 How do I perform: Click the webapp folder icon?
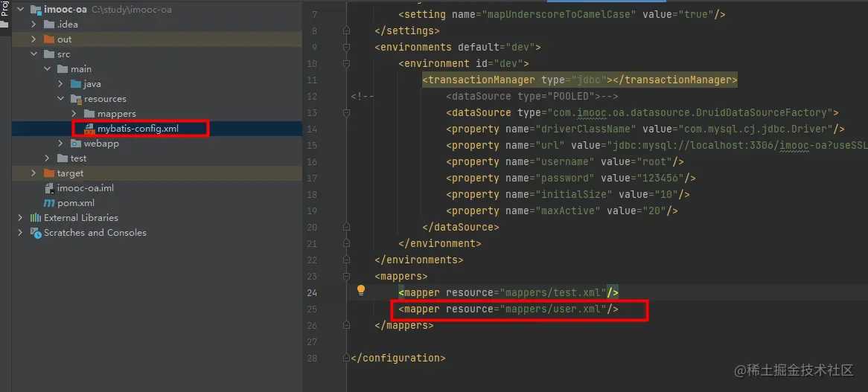click(x=76, y=144)
